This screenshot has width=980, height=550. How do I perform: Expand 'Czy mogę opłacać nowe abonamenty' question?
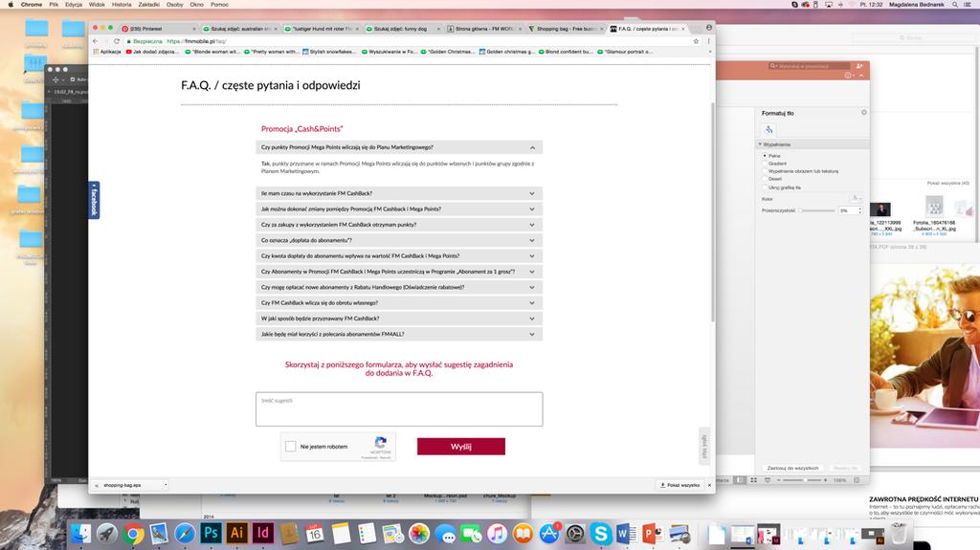coord(399,288)
